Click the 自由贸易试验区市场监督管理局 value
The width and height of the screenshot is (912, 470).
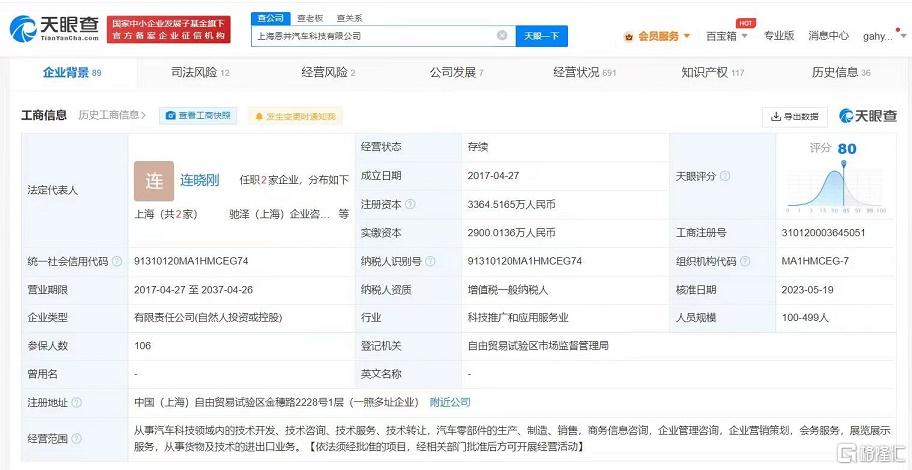(538, 346)
